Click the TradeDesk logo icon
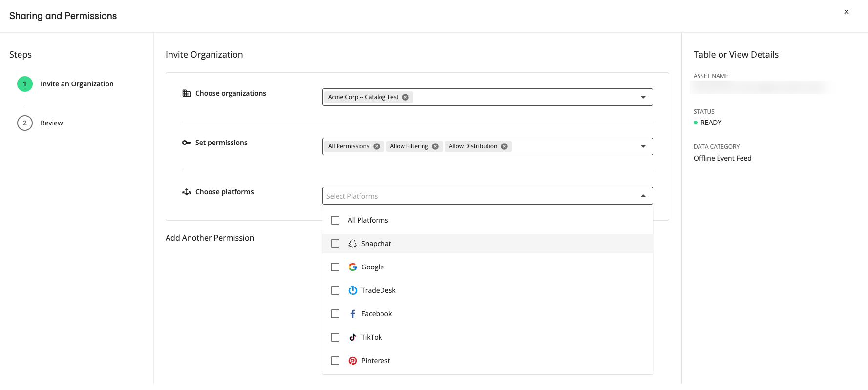This screenshot has height=390, width=868. pos(353,290)
